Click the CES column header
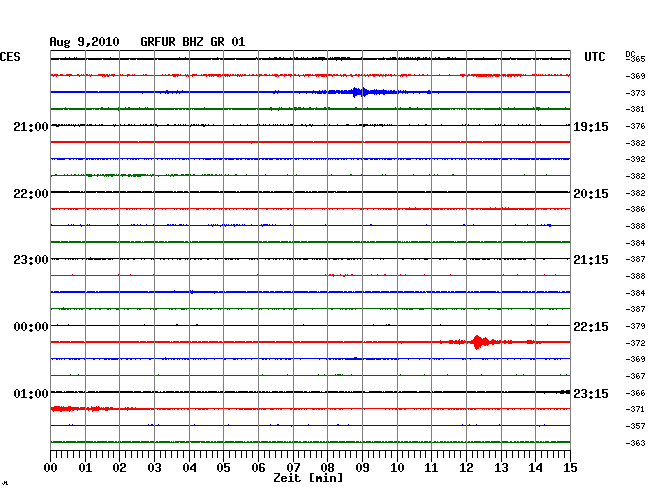 pyautogui.click(x=10, y=57)
